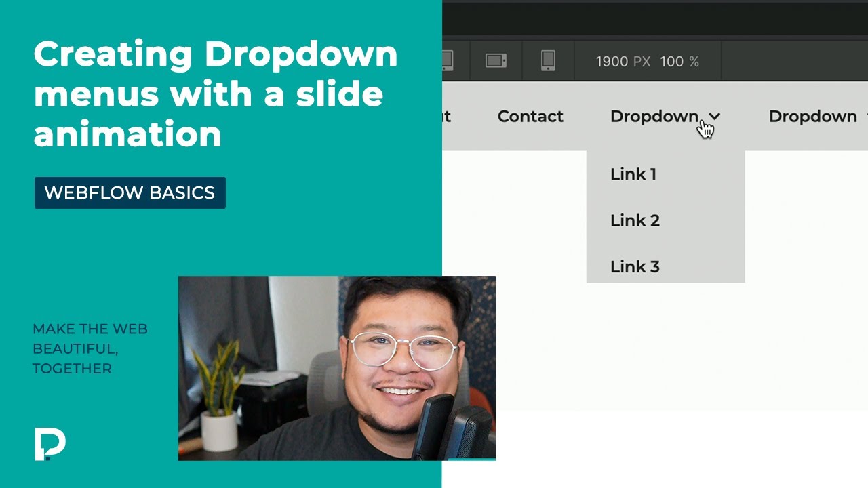The height and width of the screenshot is (488, 868).
Task: Click the white P logo at bottom left
Action: (50, 445)
